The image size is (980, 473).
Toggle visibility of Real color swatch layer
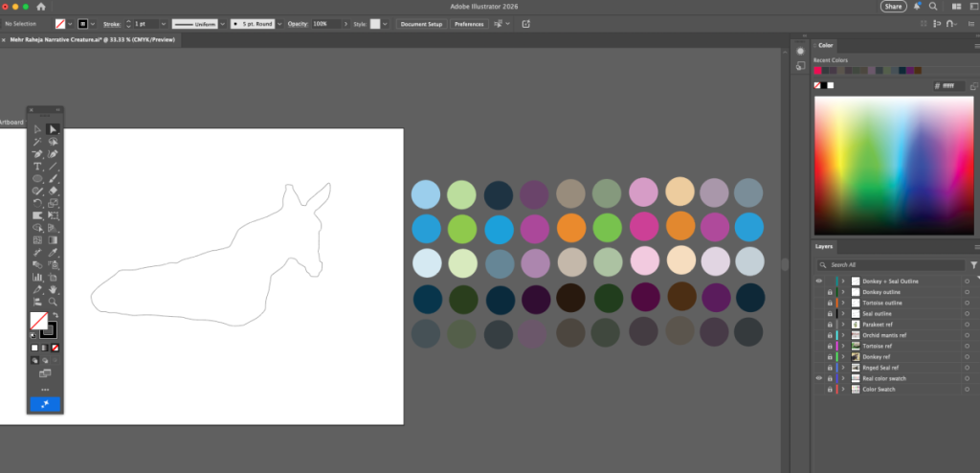[819, 378]
